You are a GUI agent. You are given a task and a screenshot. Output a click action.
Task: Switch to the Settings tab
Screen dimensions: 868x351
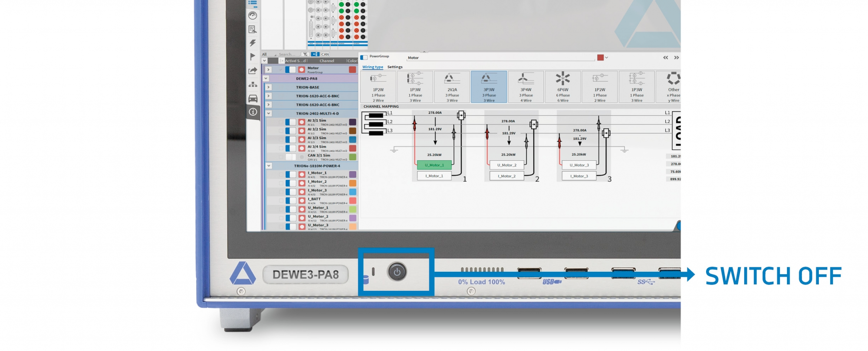coord(395,67)
